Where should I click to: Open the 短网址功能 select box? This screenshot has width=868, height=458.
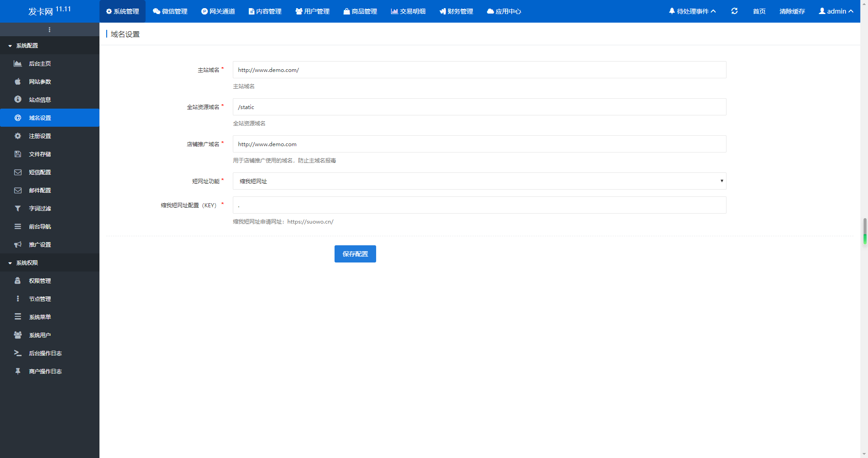(479, 181)
